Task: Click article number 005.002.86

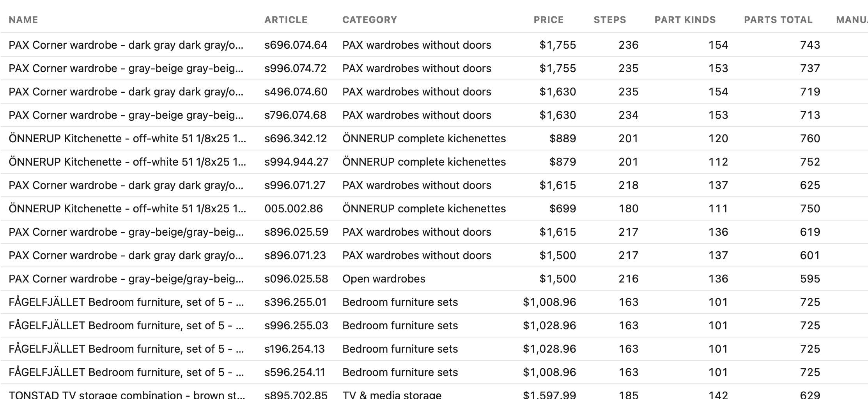Action: coord(294,209)
